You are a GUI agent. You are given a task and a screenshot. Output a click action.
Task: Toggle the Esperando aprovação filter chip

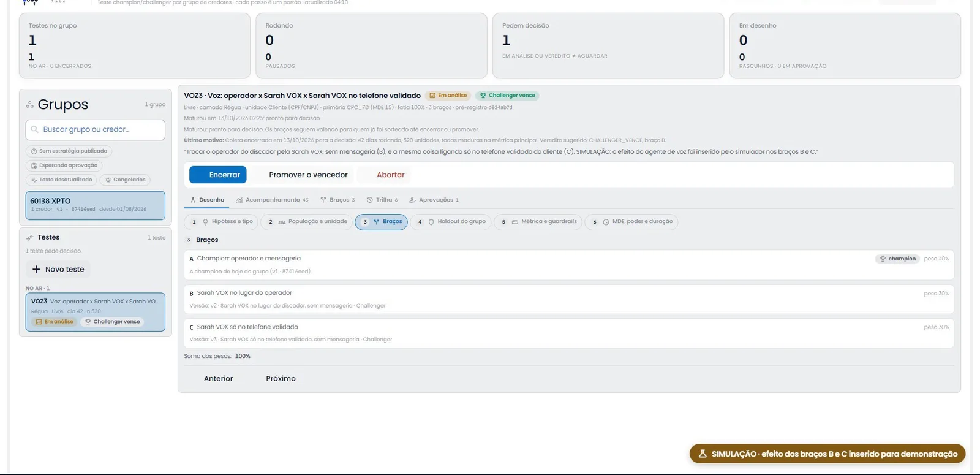pyautogui.click(x=64, y=165)
